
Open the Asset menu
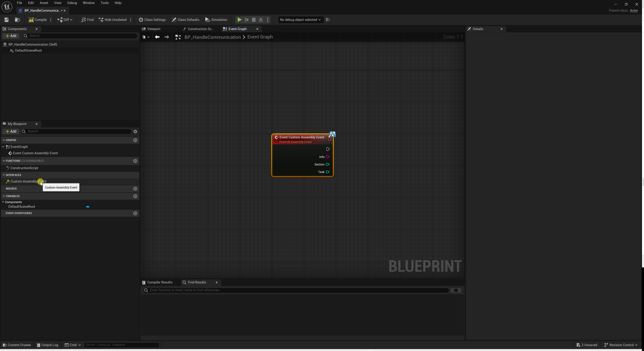[44, 3]
